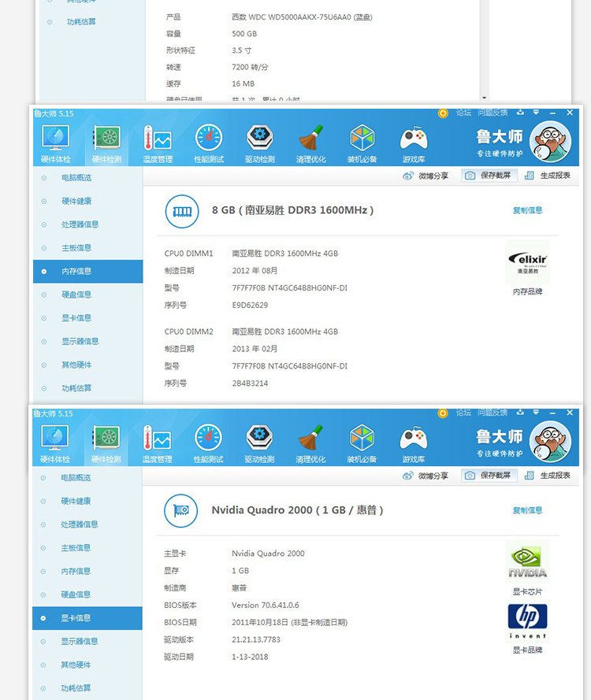Open 硬件检测 in the graphics card window
Viewport: 591px width, 700px height.
click(106, 444)
